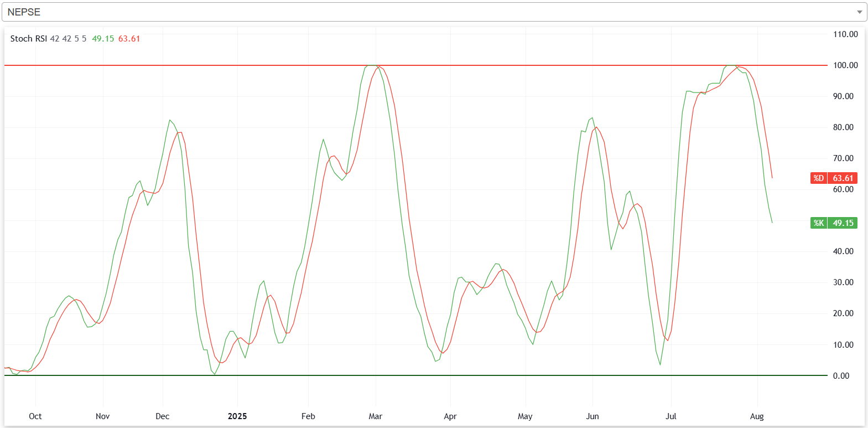Click the 90.00 axis label
The width and height of the screenshot is (868, 428).
[x=843, y=96]
